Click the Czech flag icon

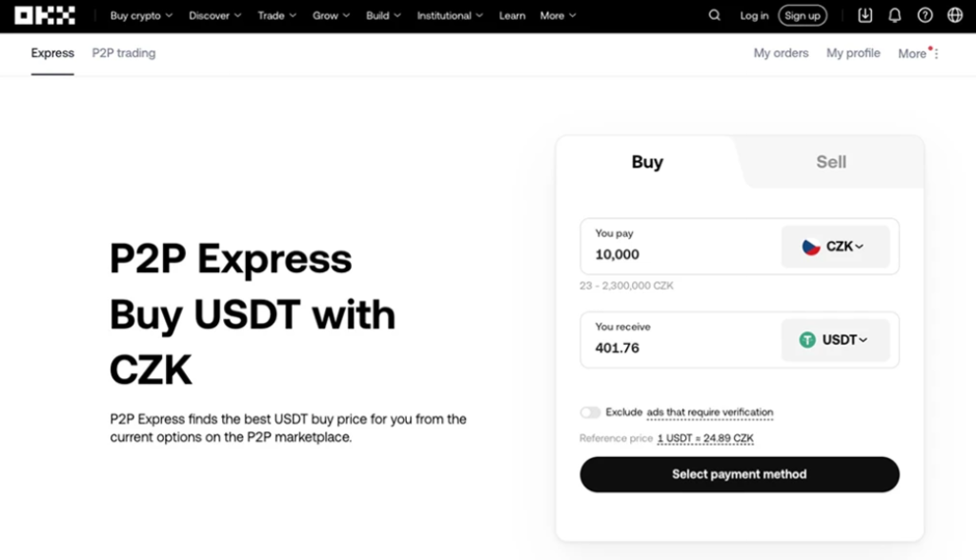(811, 247)
